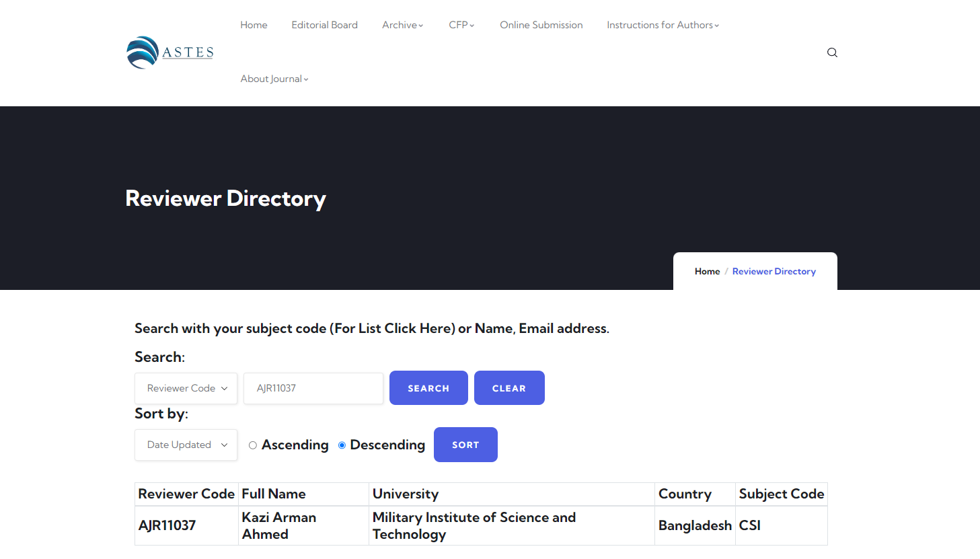Choose a different option in Reviewer Code dropdown
980x559 pixels.
click(x=186, y=388)
